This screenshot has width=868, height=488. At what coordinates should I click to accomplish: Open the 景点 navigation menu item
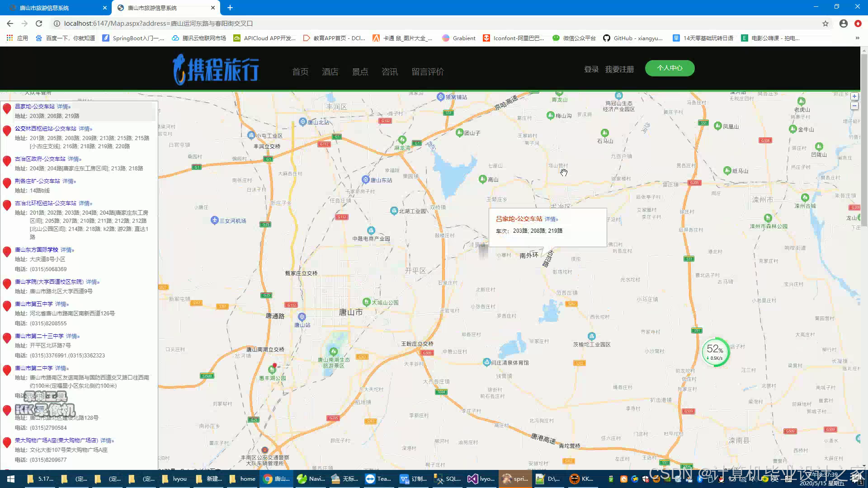(360, 72)
